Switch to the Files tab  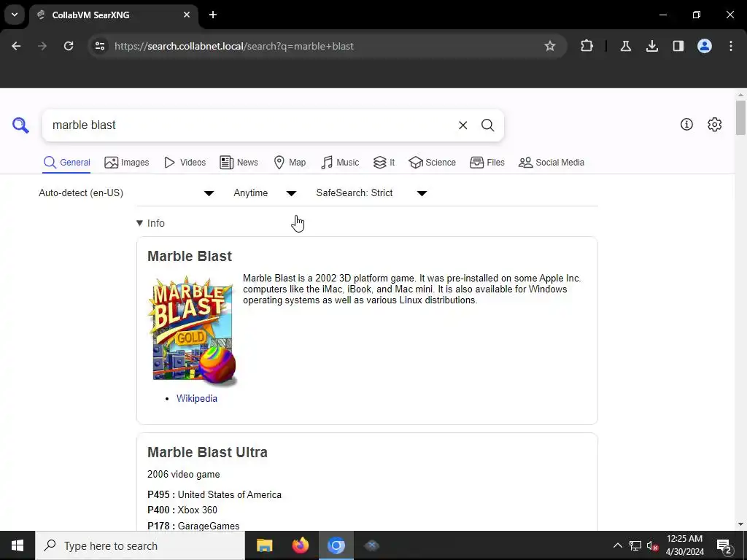(x=487, y=163)
